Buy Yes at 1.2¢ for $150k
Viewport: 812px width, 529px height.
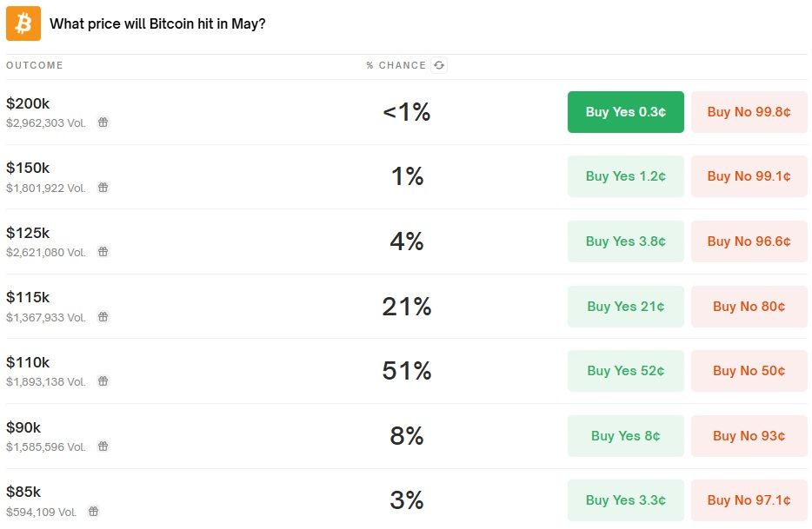point(625,176)
